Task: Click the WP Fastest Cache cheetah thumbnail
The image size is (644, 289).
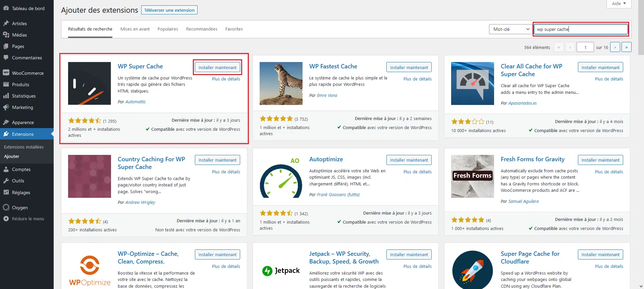Action: click(281, 83)
